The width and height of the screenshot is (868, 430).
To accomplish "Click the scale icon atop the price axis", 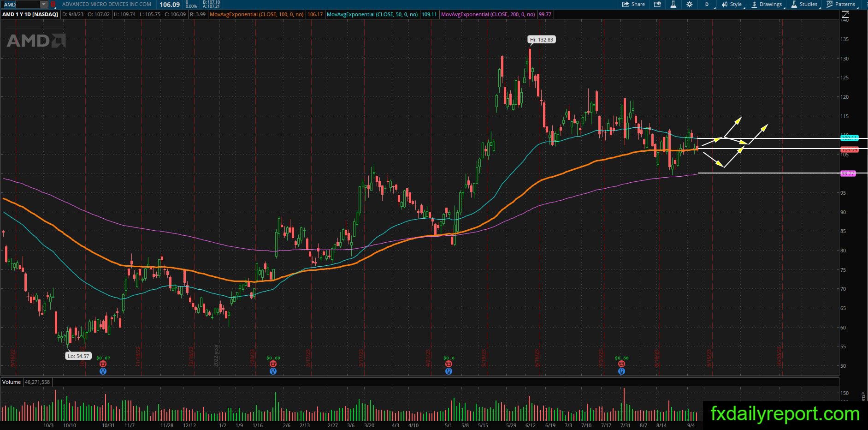I will click(x=846, y=15).
